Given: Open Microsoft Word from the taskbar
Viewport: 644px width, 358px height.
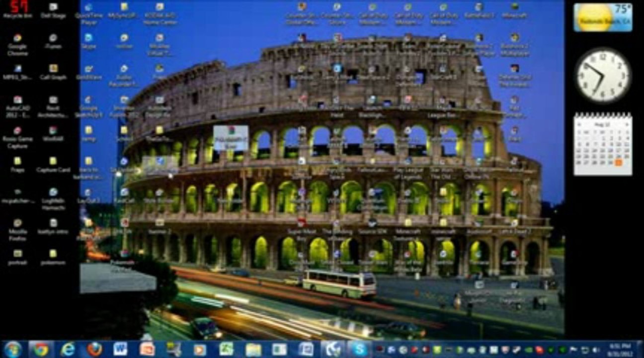Looking at the screenshot, I should coord(120,349).
